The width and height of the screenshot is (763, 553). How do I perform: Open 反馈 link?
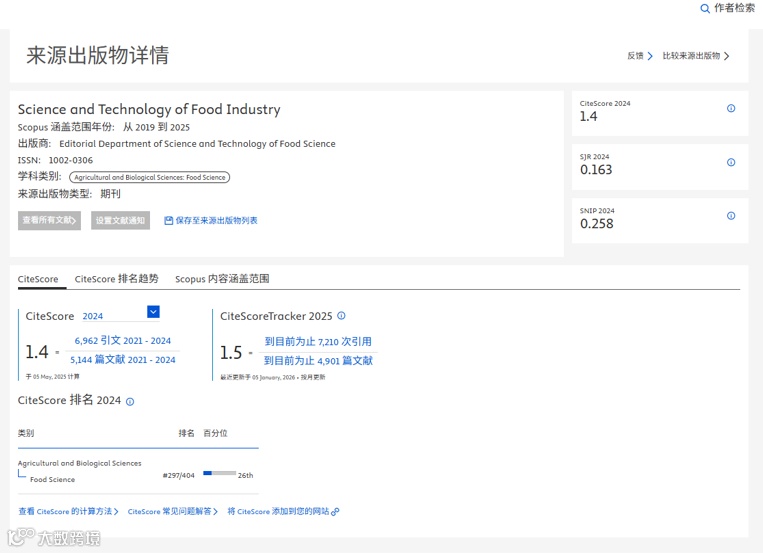pos(635,56)
